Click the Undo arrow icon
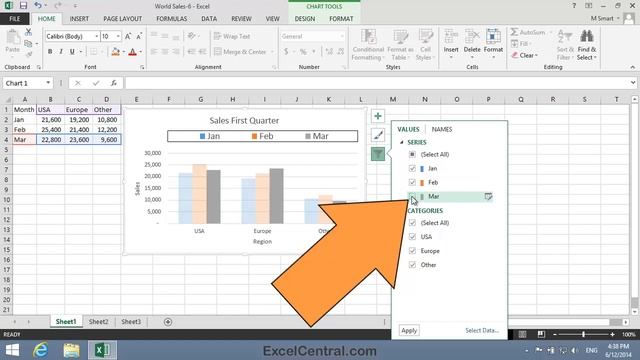Image resolution: width=640 pixels, height=360 pixels. (x=38, y=6)
